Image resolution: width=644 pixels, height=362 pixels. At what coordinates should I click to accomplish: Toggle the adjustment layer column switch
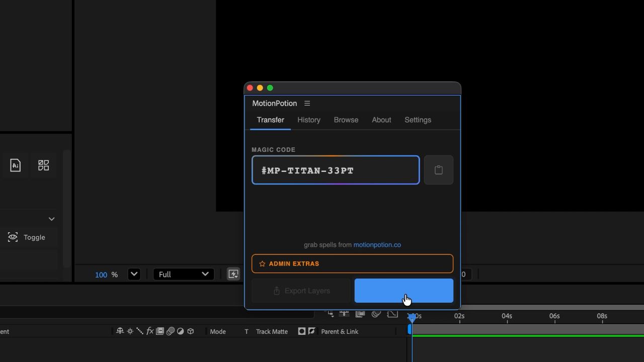[x=181, y=331]
